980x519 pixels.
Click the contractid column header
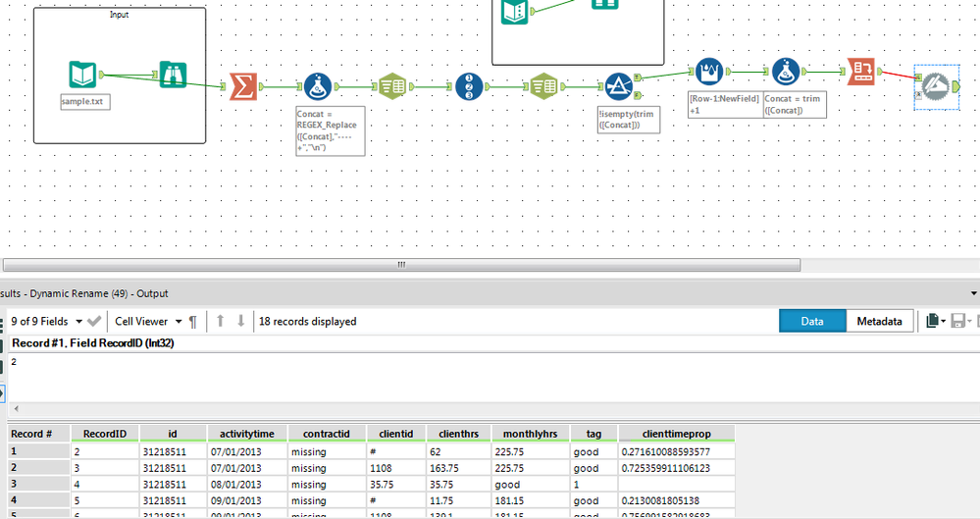327,434
